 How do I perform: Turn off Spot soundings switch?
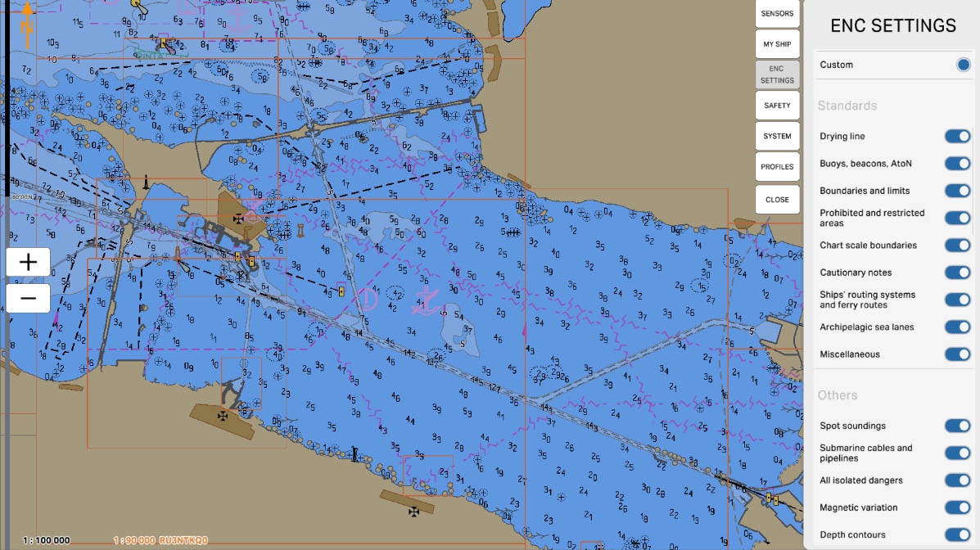(x=957, y=426)
